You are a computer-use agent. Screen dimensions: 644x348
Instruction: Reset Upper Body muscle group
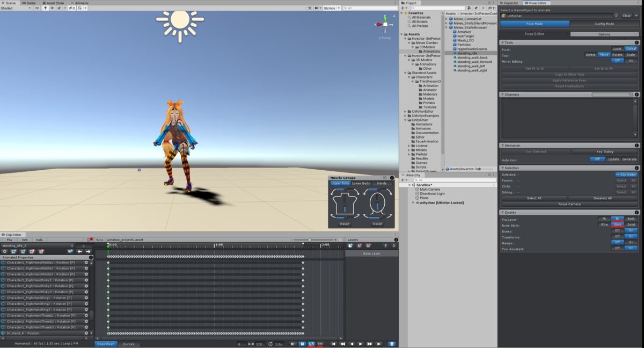click(x=345, y=224)
